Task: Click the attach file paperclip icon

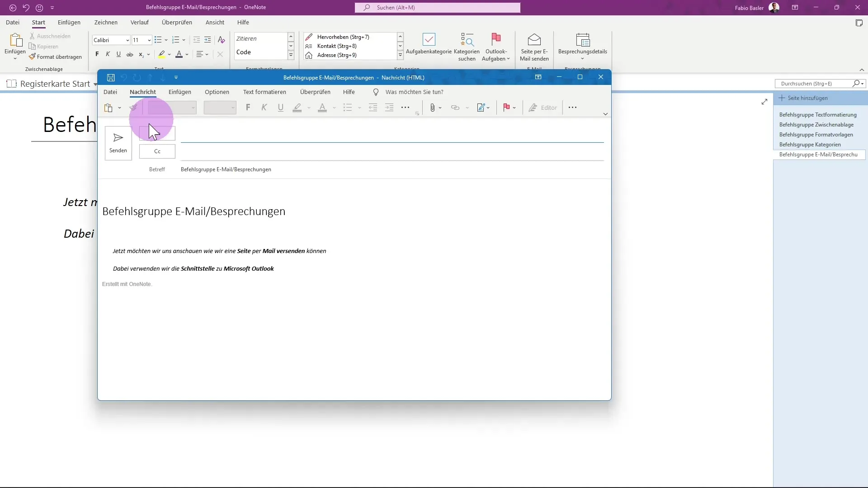Action: (x=432, y=108)
